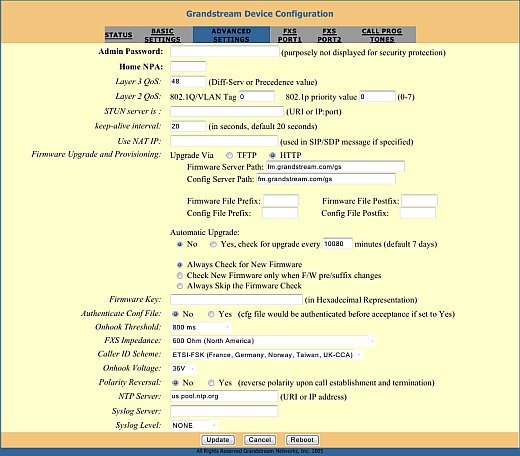Screen dimensions: 520x456
Task: Edit the 802.1p priority value field
Action: coord(377,96)
